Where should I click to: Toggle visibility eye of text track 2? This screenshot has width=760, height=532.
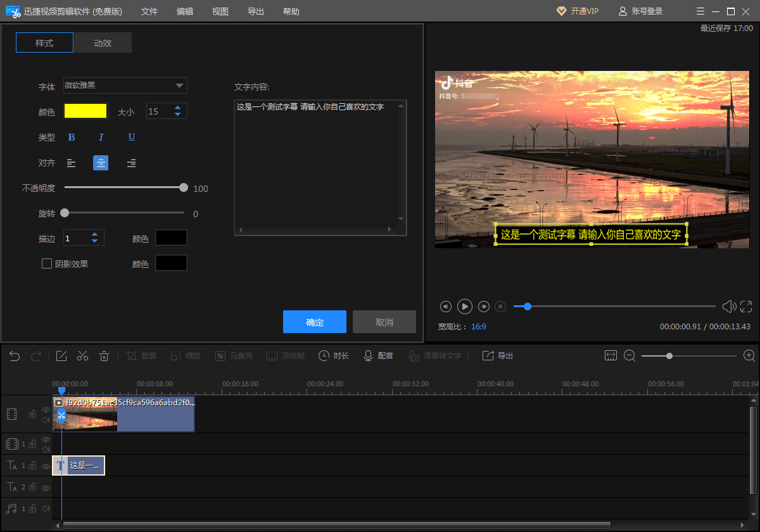[x=46, y=488]
